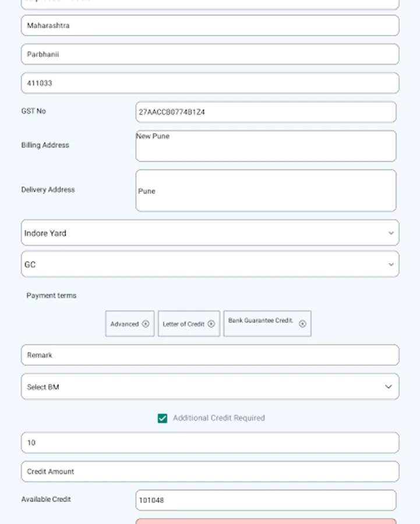Click the Delivery Address text area
The width and height of the screenshot is (420, 524).
click(x=266, y=190)
